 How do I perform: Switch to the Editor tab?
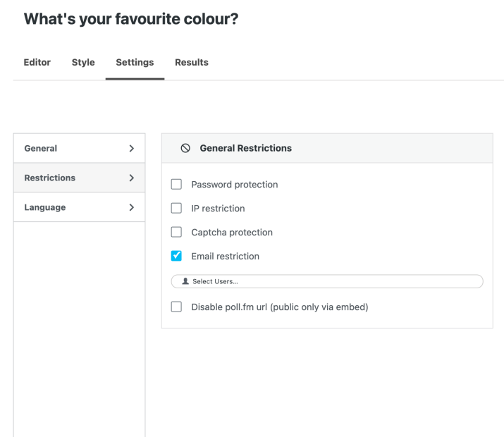(x=37, y=62)
